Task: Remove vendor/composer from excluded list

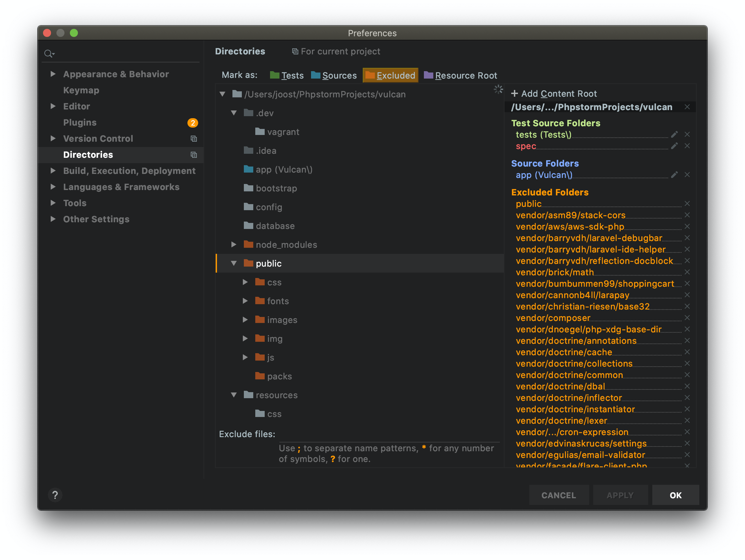Action: [x=687, y=318]
